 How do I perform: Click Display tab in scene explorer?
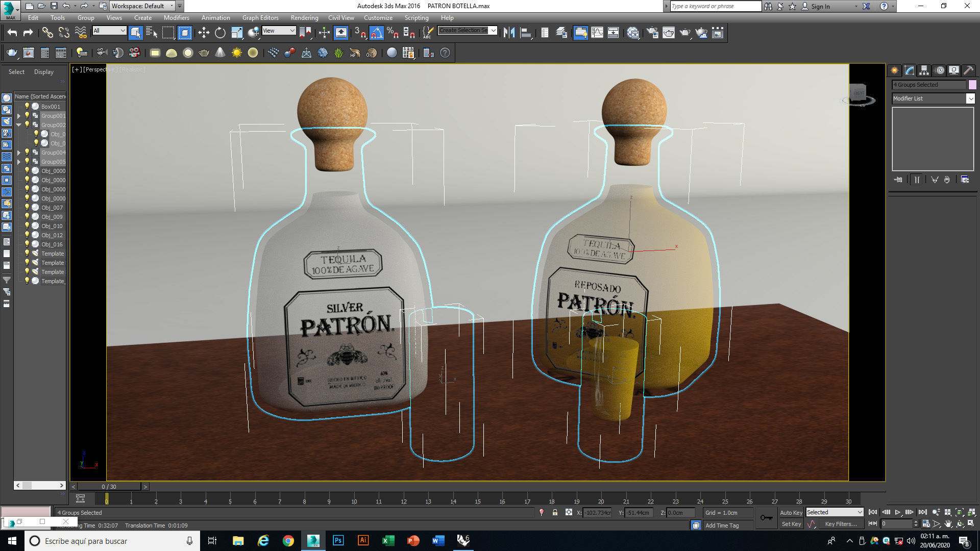click(x=43, y=72)
